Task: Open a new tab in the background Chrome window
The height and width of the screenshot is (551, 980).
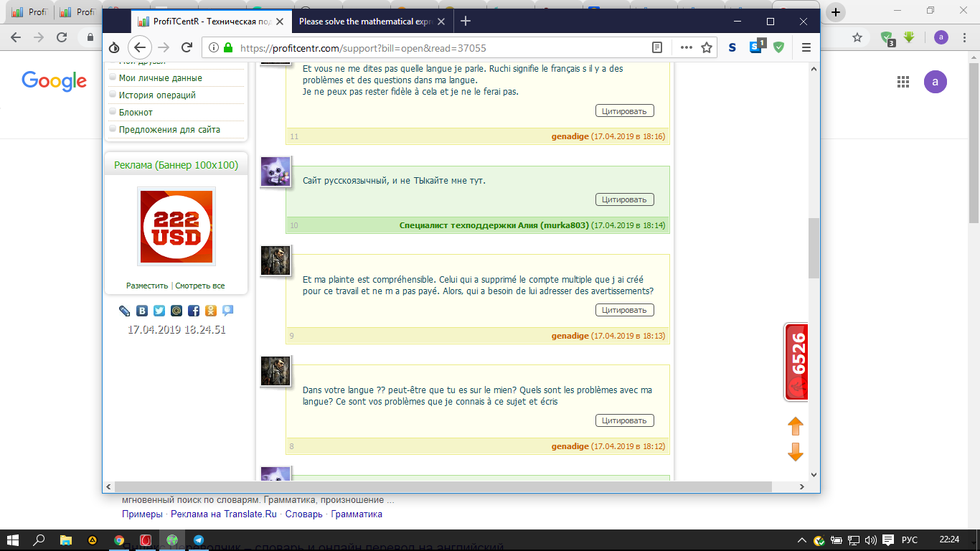Action: [x=836, y=11]
